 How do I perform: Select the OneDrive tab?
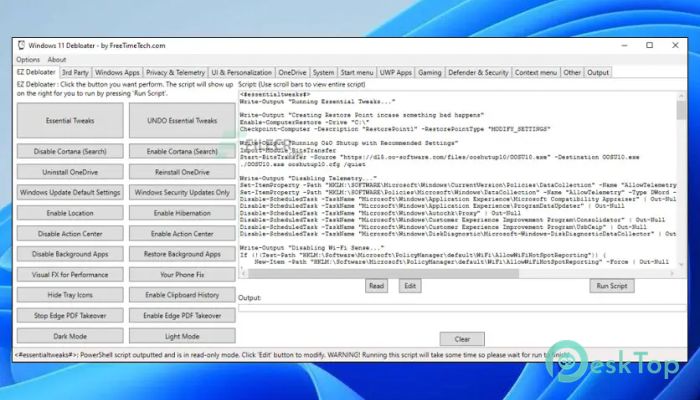[292, 72]
